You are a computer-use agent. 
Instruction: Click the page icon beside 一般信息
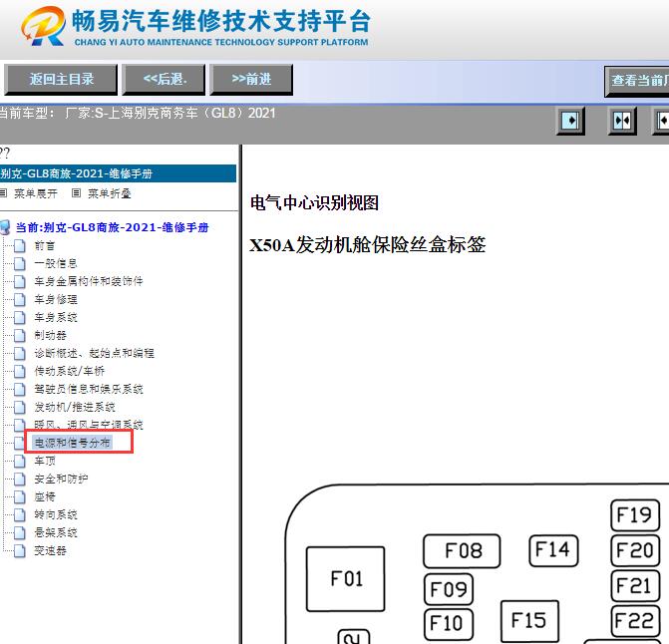coord(19,263)
